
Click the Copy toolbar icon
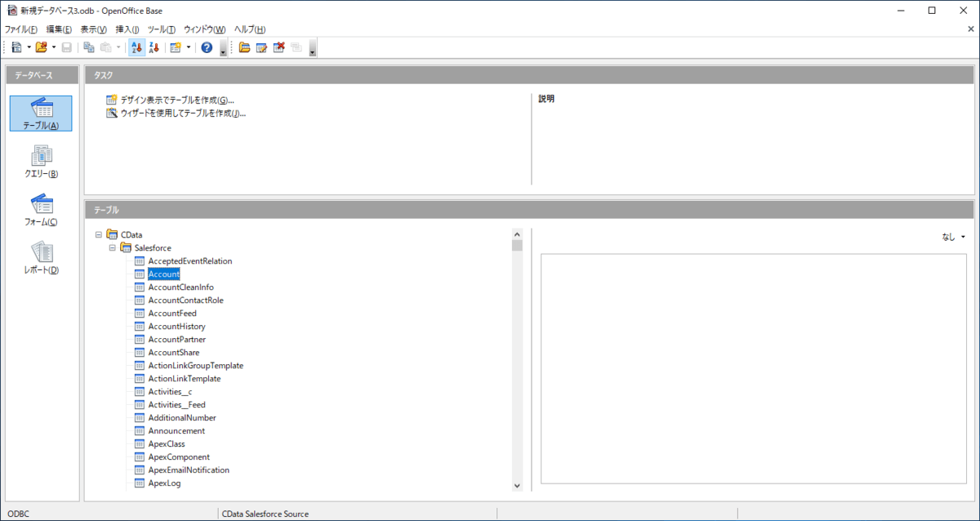(x=89, y=47)
